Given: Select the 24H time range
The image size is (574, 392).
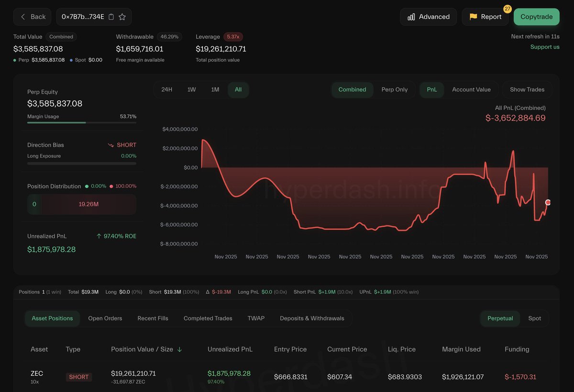Looking at the screenshot, I should click(167, 89).
